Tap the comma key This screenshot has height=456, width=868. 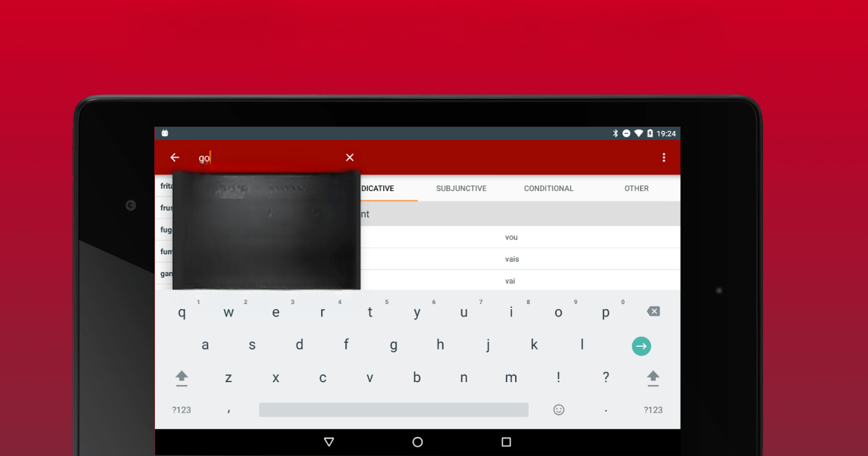(229, 410)
